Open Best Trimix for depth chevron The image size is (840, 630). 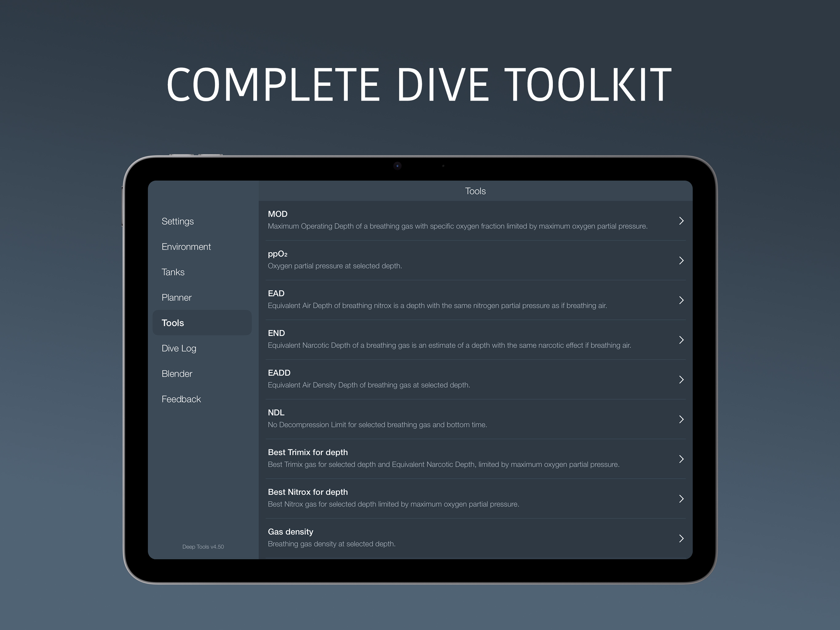coord(681,459)
